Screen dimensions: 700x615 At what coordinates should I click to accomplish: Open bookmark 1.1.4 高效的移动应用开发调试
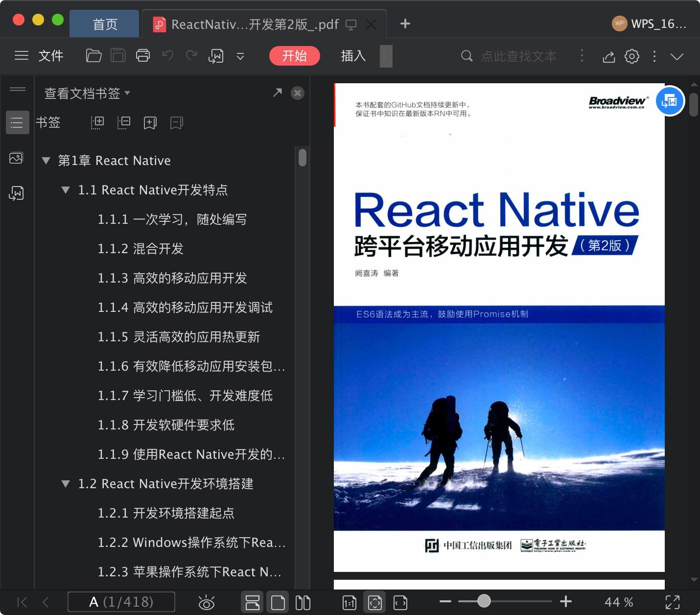[x=185, y=307]
